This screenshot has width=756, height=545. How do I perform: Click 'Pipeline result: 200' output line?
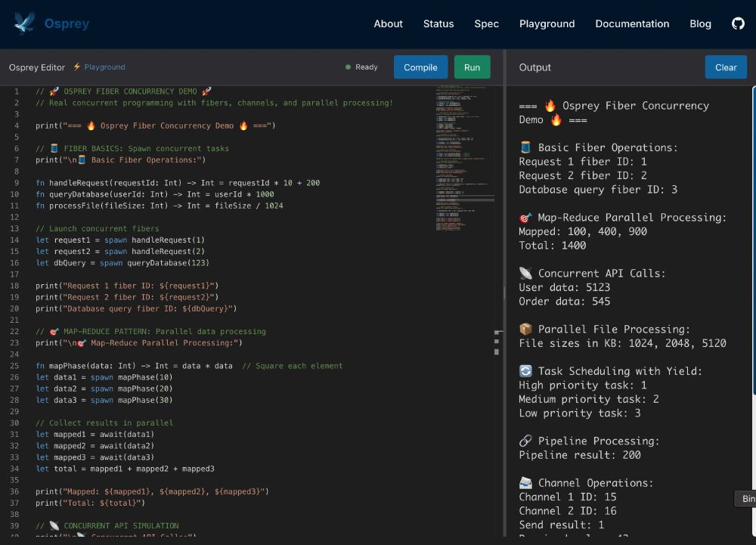pos(580,455)
